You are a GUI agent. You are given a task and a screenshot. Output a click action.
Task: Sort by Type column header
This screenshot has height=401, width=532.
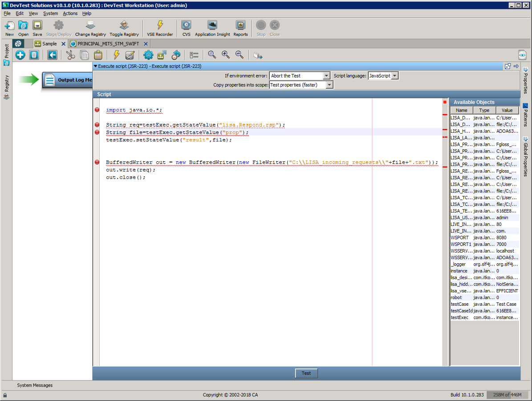pos(484,110)
